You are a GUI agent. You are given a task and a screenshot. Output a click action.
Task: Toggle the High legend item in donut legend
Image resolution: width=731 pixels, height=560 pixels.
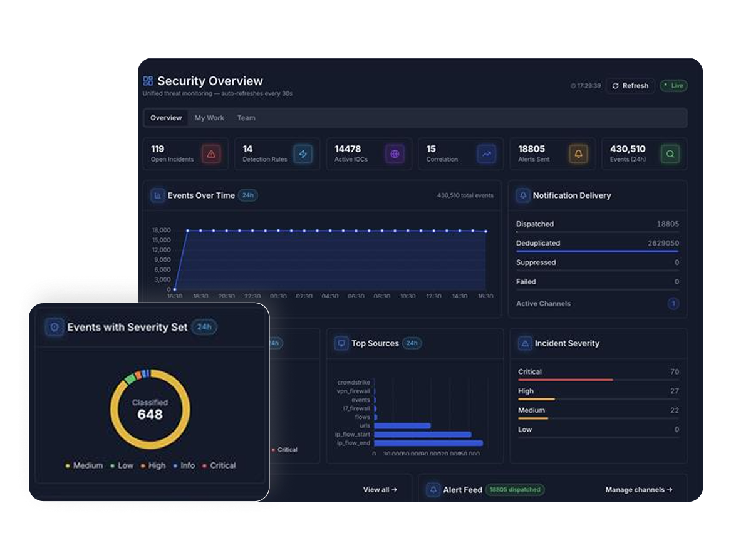click(153, 465)
